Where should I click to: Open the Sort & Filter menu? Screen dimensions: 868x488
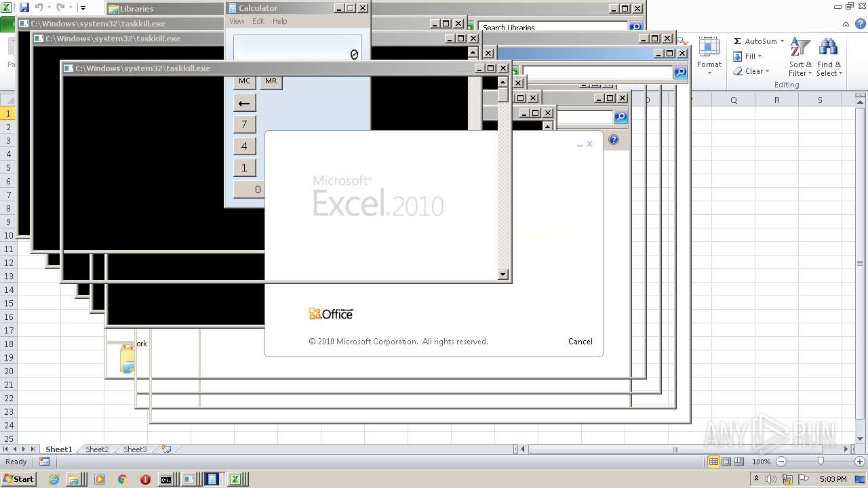click(x=800, y=57)
